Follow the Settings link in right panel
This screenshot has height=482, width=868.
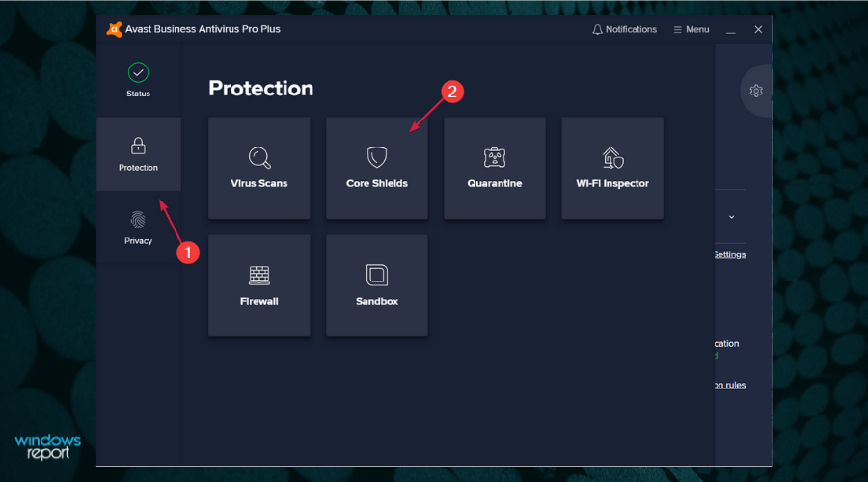tap(730, 254)
